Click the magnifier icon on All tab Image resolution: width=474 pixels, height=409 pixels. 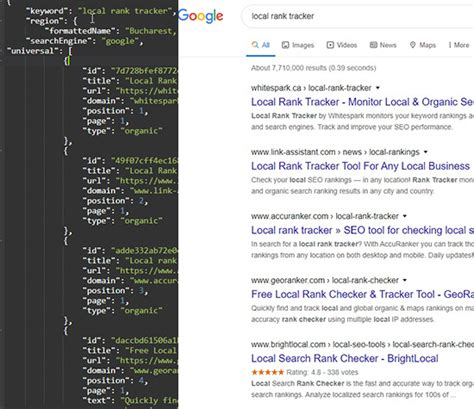[255, 45]
